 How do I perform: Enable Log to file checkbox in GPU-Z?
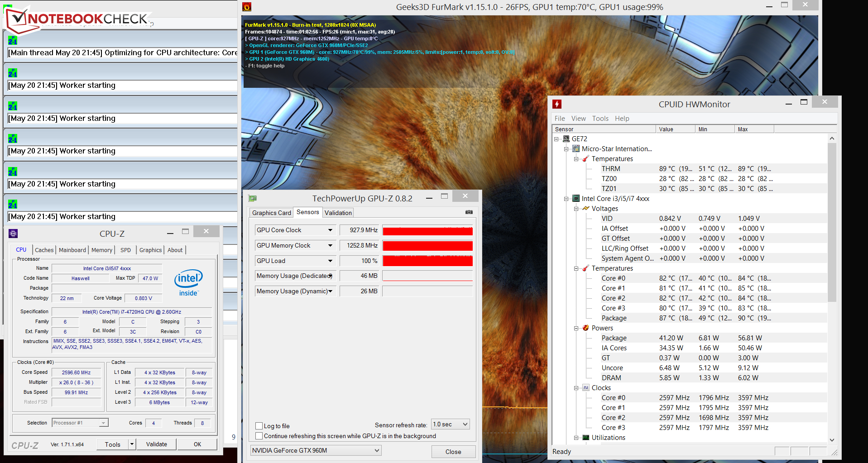pyautogui.click(x=259, y=426)
